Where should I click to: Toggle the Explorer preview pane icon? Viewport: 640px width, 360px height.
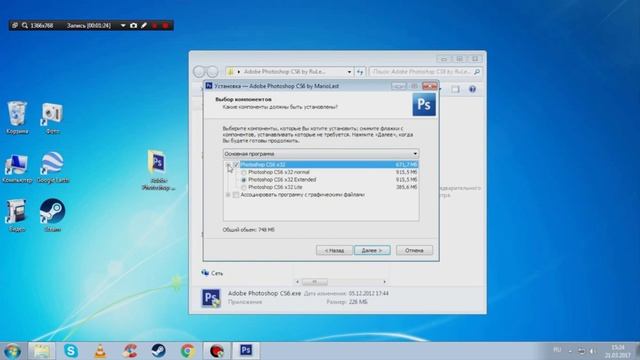455,89
